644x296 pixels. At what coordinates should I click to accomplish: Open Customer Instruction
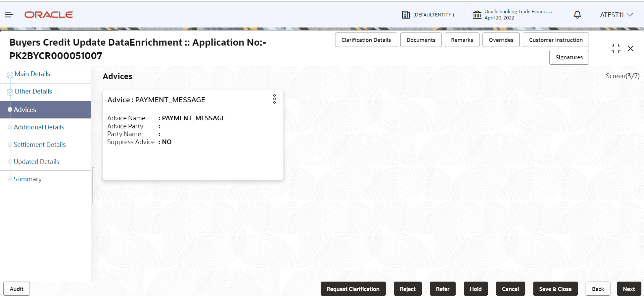[556, 40]
